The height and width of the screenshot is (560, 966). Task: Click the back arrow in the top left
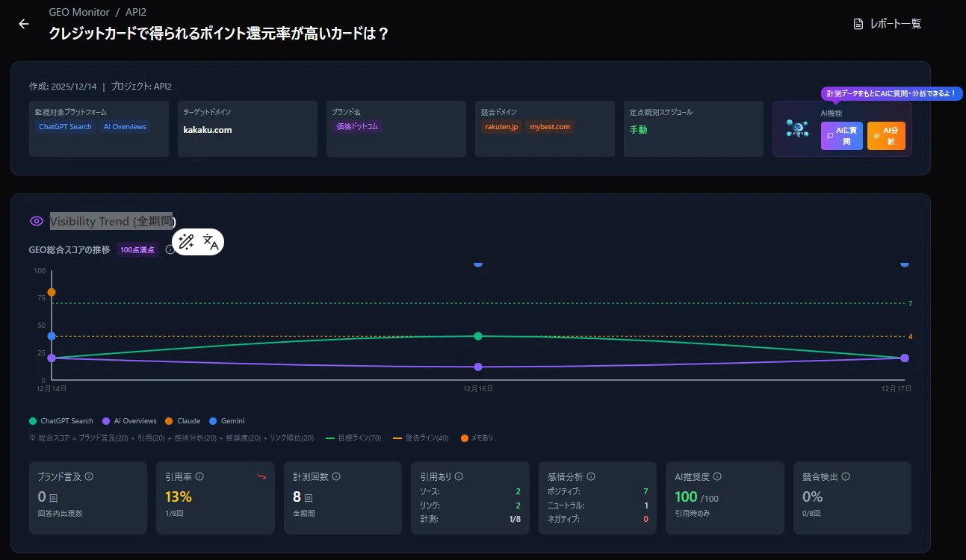pyautogui.click(x=23, y=23)
